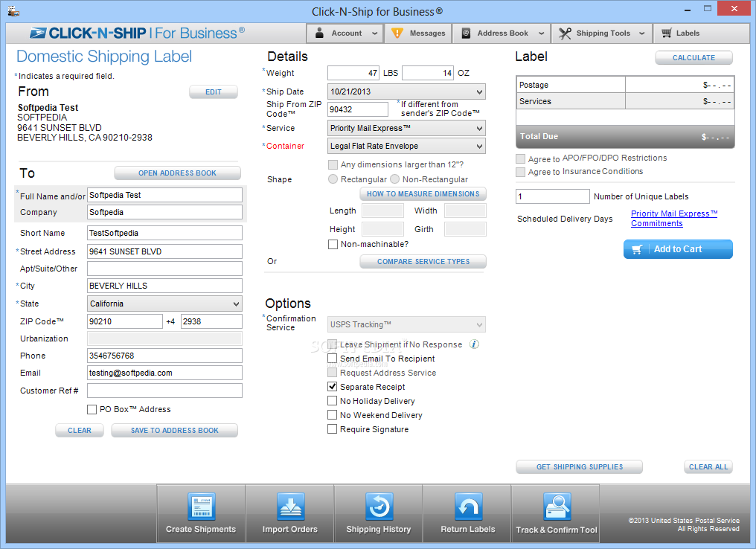Go to Create Shipments
The image size is (756, 549).
pos(201,513)
